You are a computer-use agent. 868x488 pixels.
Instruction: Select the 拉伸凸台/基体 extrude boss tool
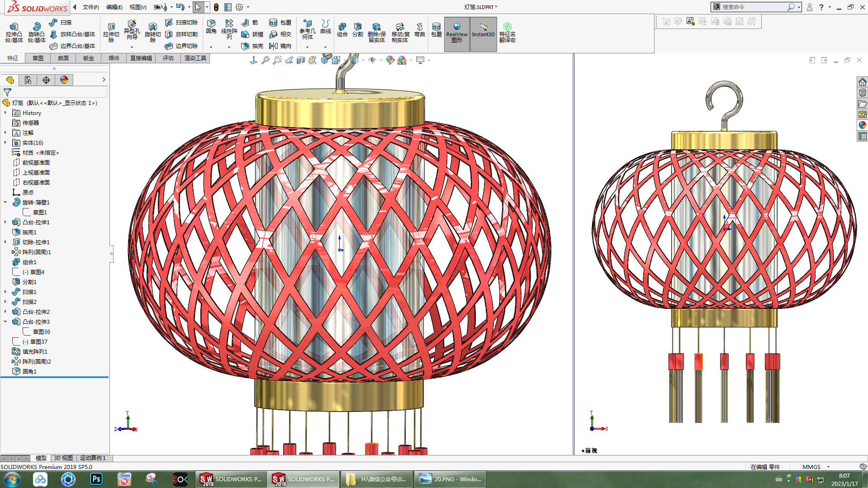click(14, 33)
